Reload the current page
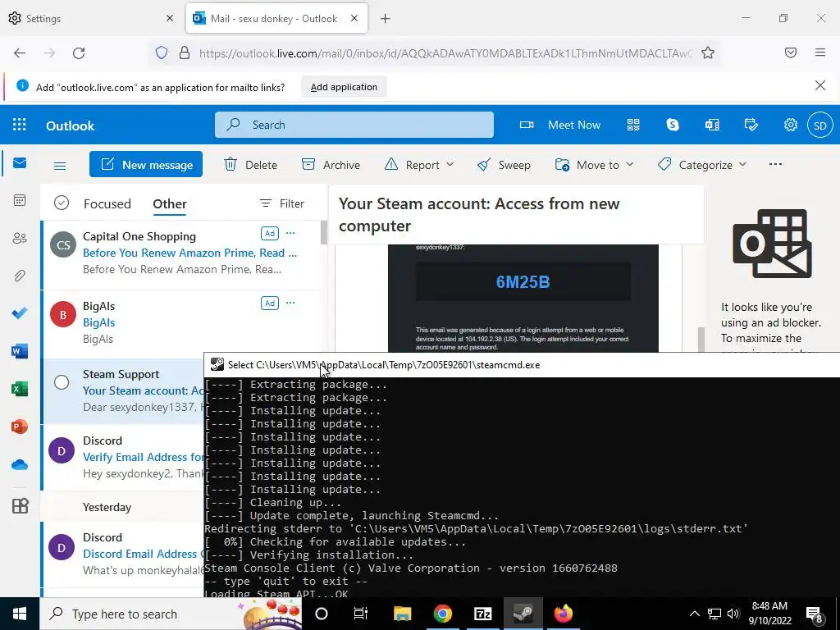The image size is (840, 630). (79, 52)
